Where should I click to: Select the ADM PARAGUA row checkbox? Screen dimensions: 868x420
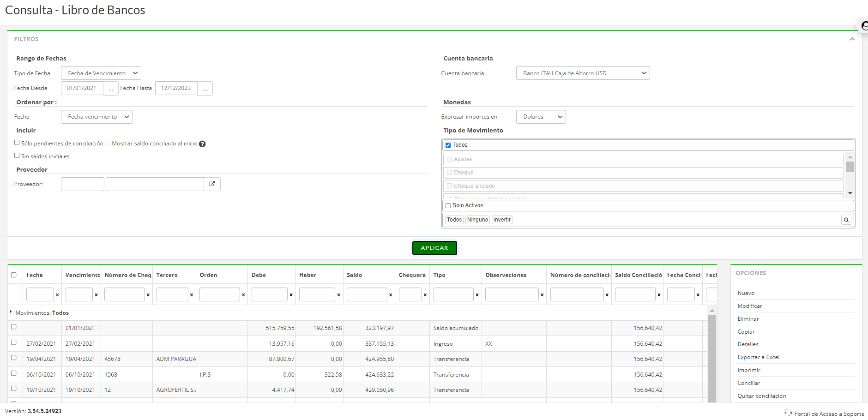click(x=14, y=358)
